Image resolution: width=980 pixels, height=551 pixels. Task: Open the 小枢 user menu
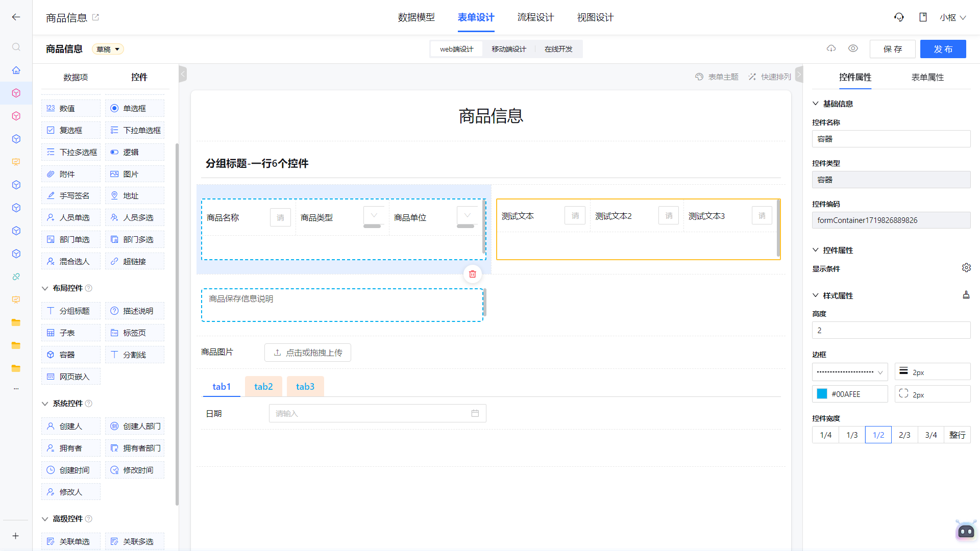[952, 17]
